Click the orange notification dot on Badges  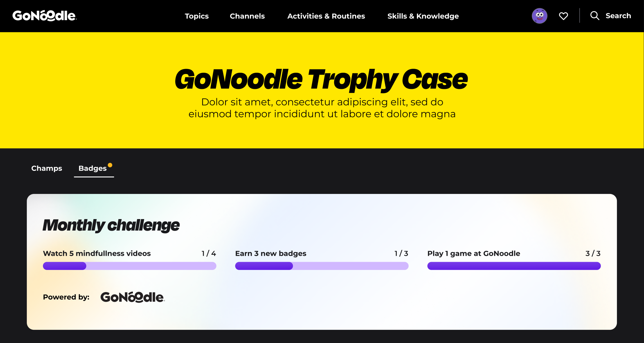[110, 165]
